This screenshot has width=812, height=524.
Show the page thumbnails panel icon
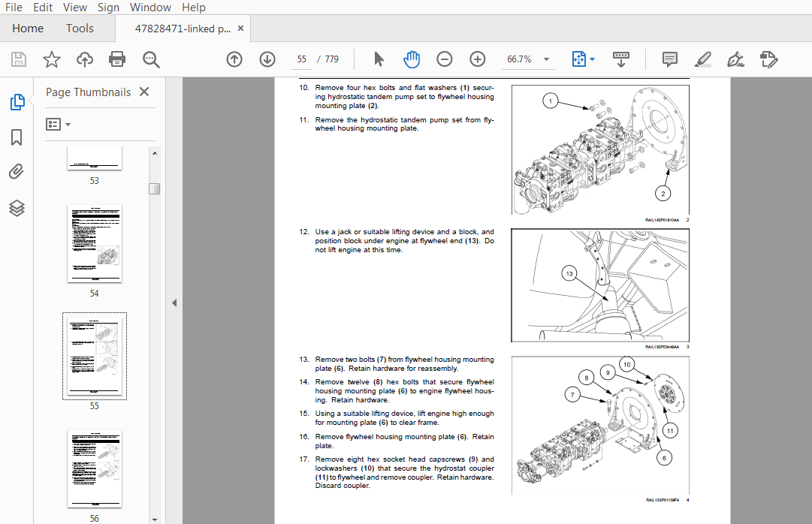pyautogui.click(x=17, y=102)
